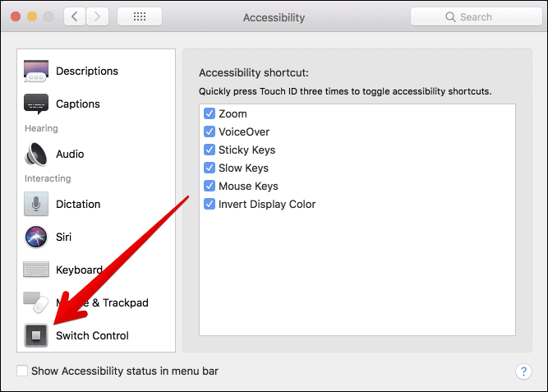548x392 pixels.
Task: Toggle Invert Display Color checkbox
Action: click(210, 205)
